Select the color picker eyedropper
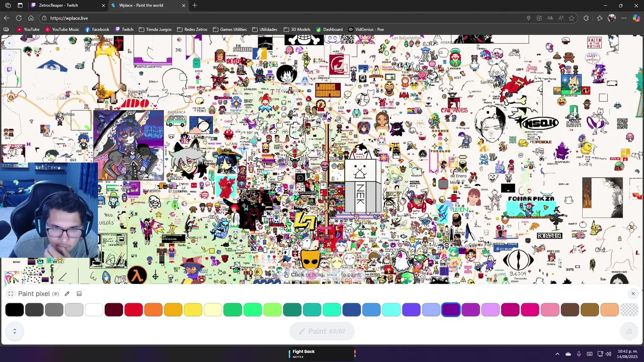The width and height of the screenshot is (644, 362). (67, 294)
